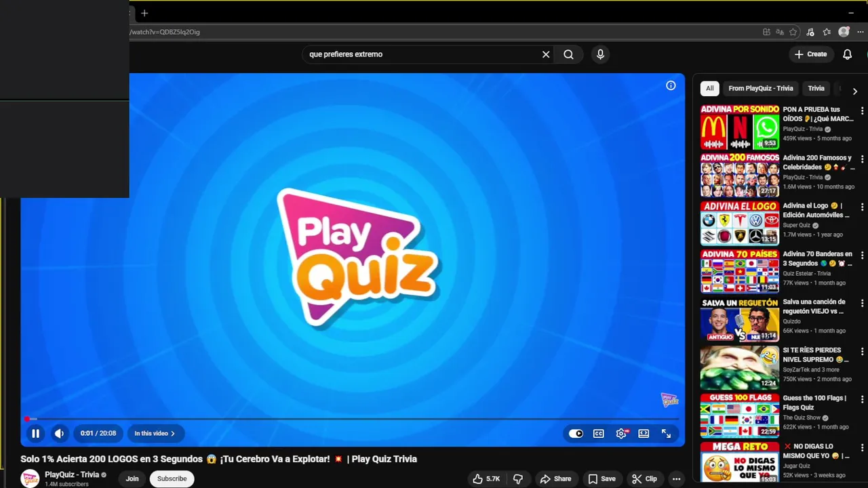Open Guess the 100 Flags video title
The width and height of the screenshot is (868, 488).
coord(814,403)
